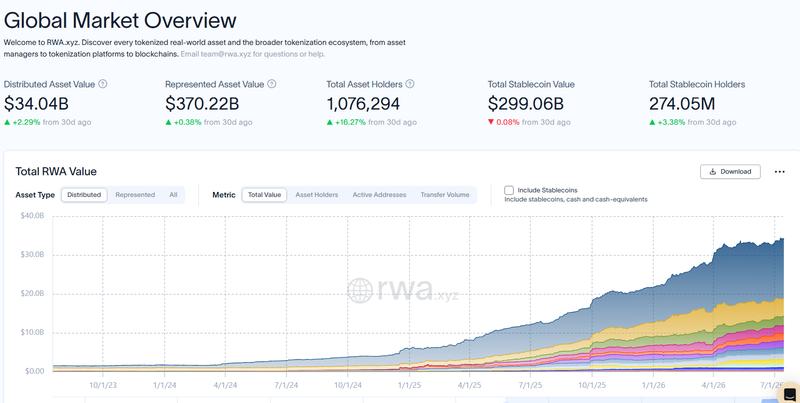800x403 pixels.
Task: Select the Total Value metric
Action: (x=264, y=195)
